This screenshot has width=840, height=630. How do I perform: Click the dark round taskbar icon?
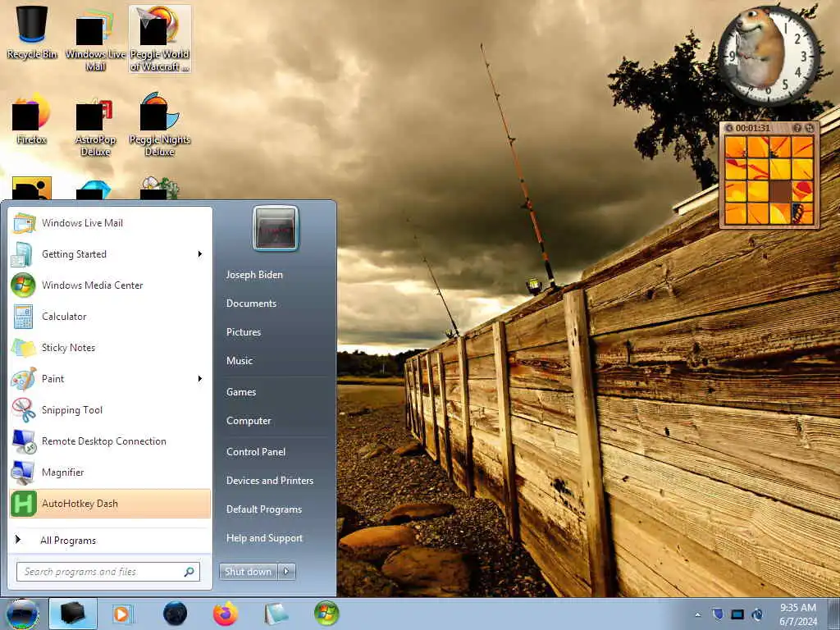coord(176,614)
